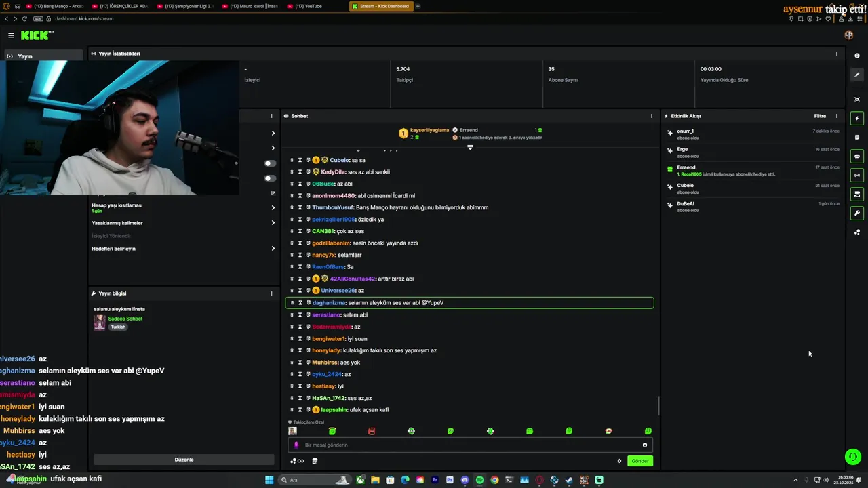Toggle the wrench tools panel icon
The image size is (868, 488).
point(857,213)
